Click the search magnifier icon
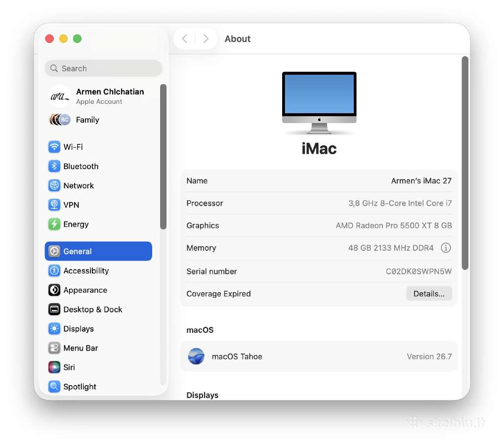Viewport: 504px width, 445px height. click(x=54, y=69)
